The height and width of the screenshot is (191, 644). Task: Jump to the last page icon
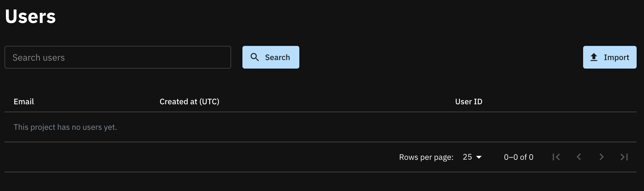click(624, 157)
